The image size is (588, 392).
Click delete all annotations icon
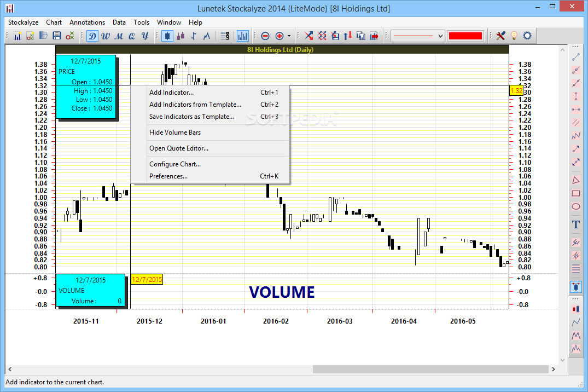pos(322,36)
